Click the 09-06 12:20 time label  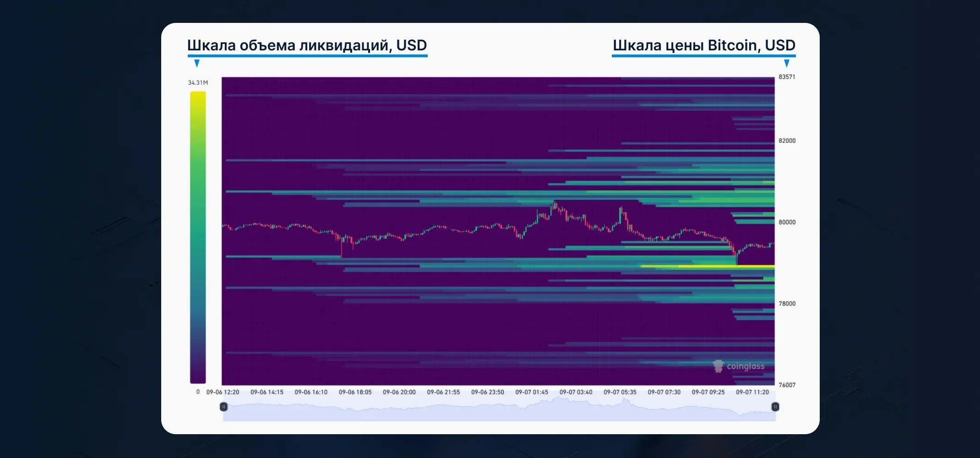[x=223, y=392]
